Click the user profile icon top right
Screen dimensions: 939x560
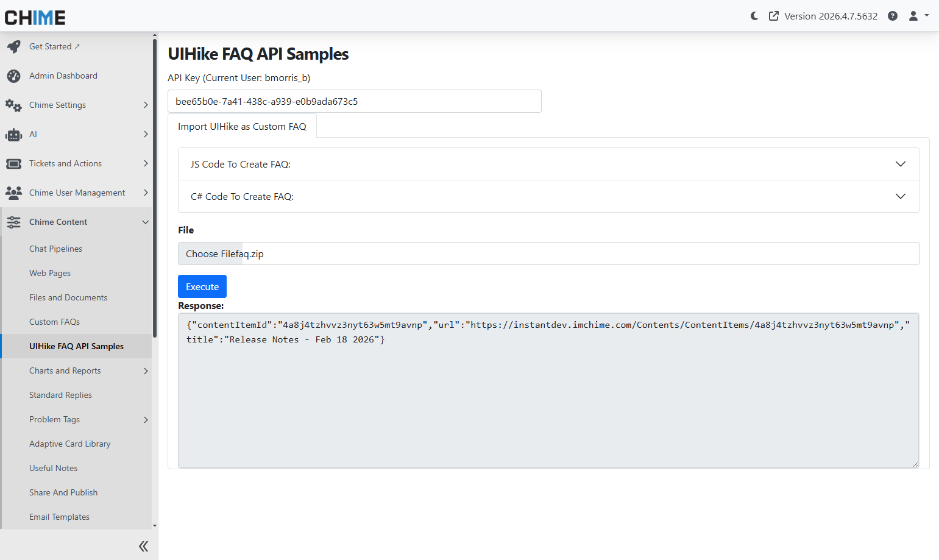[x=914, y=16]
